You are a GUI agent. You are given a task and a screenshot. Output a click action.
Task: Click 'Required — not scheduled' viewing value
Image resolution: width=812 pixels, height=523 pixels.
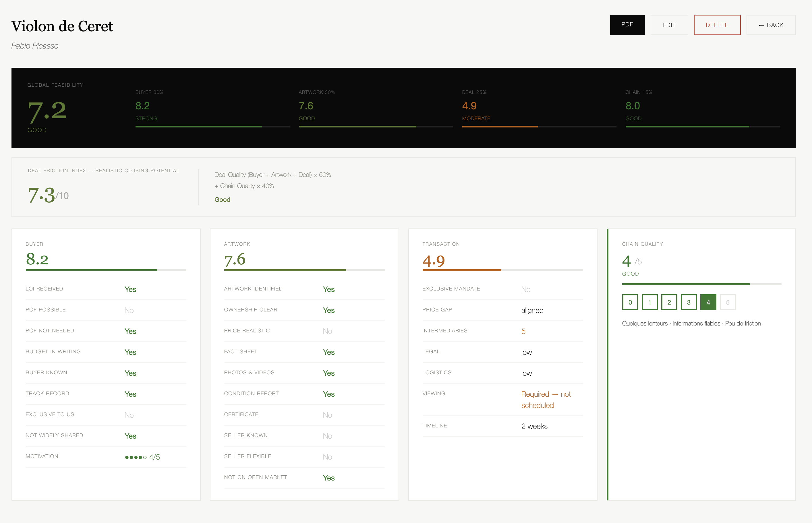[546, 400]
